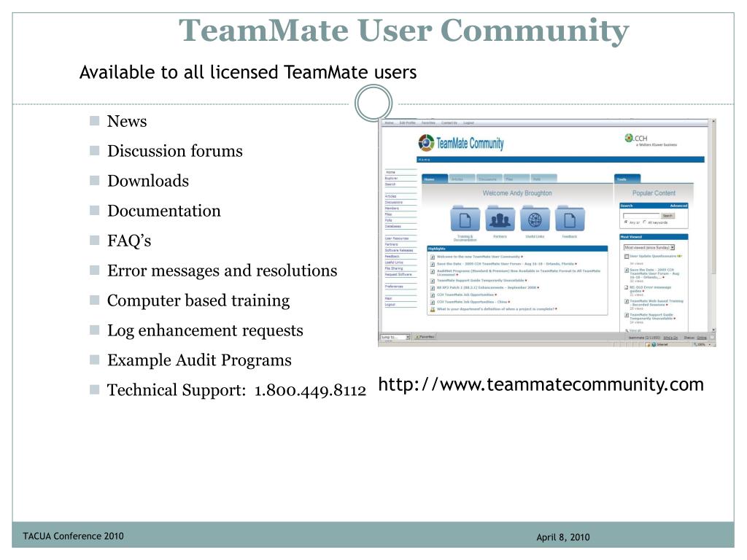This screenshot has height=560, width=747.
Task: Open the Useful Links globe folder icon
Action: [x=535, y=219]
